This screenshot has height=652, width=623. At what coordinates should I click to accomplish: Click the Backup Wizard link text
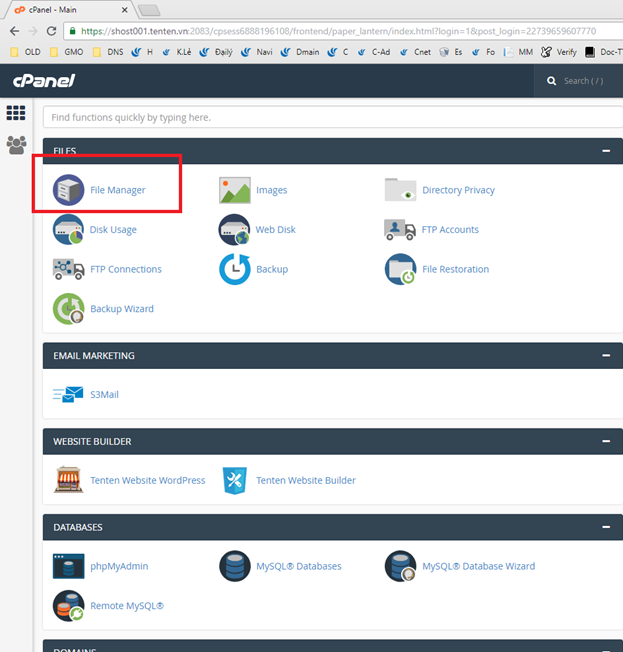(122, 309)
